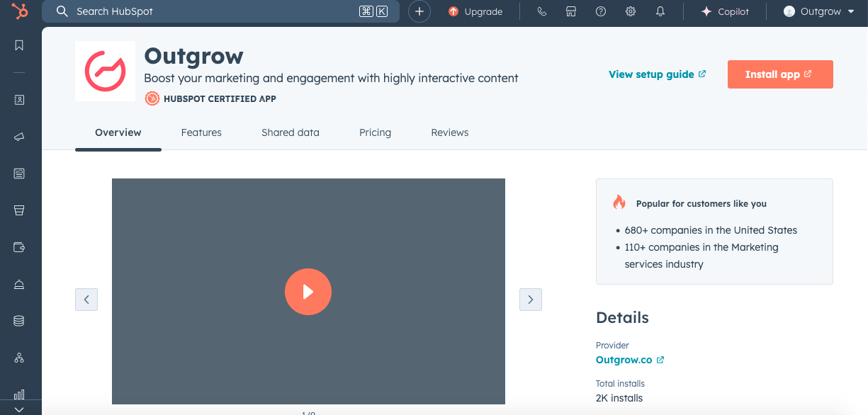Click the Install app button
Viewport: 868px width, 415px height.
[780, 74]
